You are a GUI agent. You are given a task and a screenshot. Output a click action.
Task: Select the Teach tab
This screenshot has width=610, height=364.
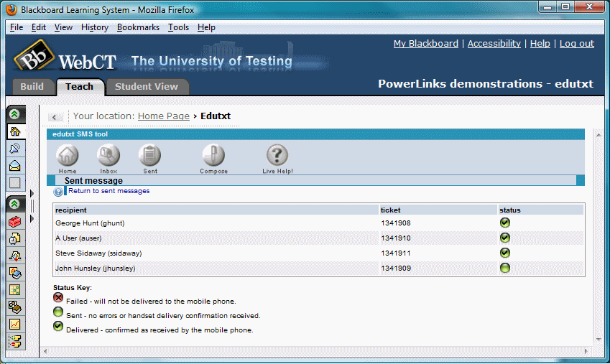pyautogui.click(x=80, y=87)
